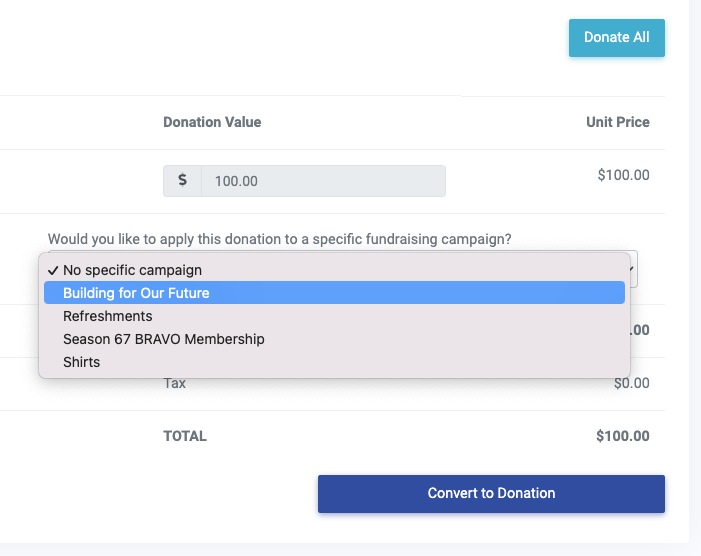
Task: Click the Donation Value column header
Action: [x=212, y=122]
